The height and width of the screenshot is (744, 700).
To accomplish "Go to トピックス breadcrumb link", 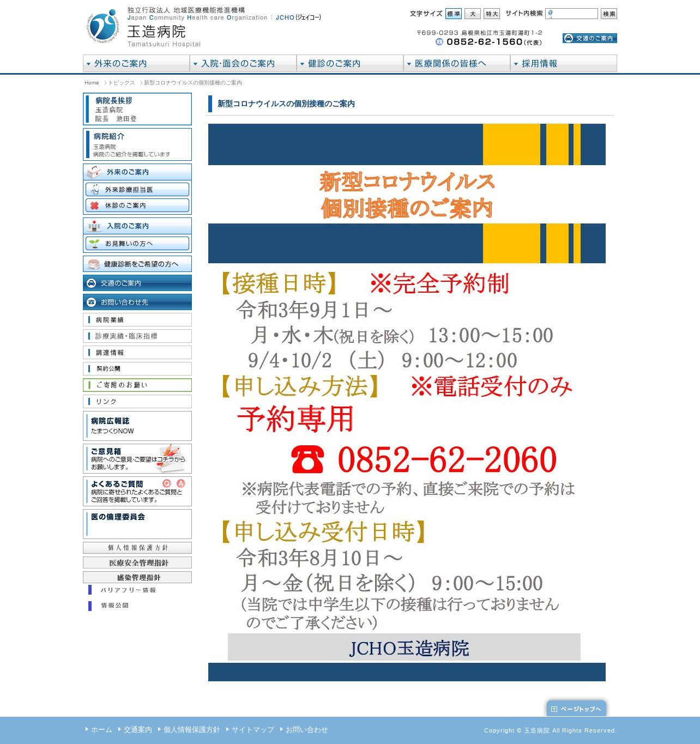I will pos(121,83).
